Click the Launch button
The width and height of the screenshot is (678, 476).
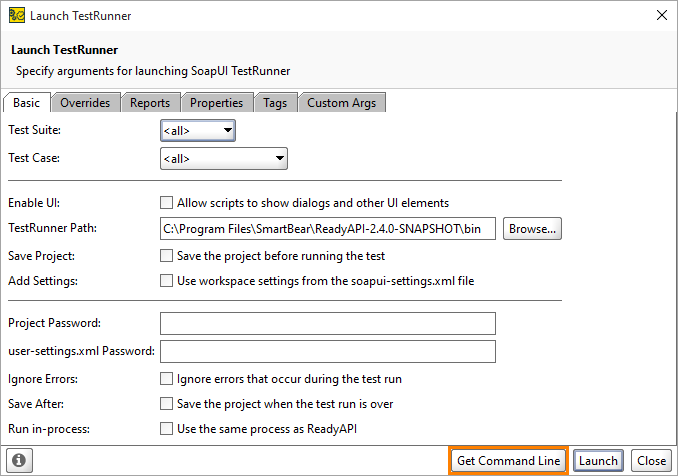point(598,460)
